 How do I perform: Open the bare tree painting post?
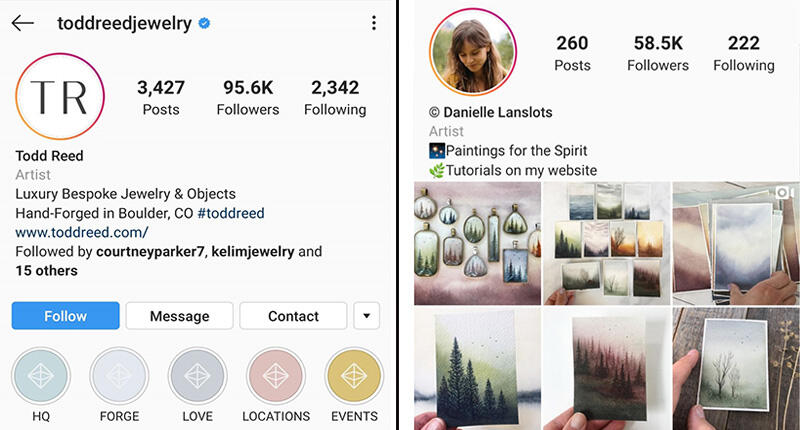(736, 369)
